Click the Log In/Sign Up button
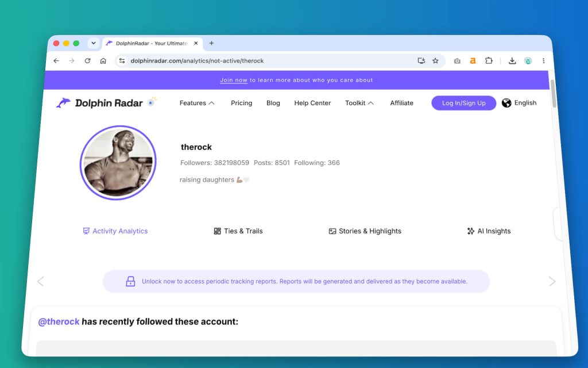Screen dimensions: 588x368 463,103
